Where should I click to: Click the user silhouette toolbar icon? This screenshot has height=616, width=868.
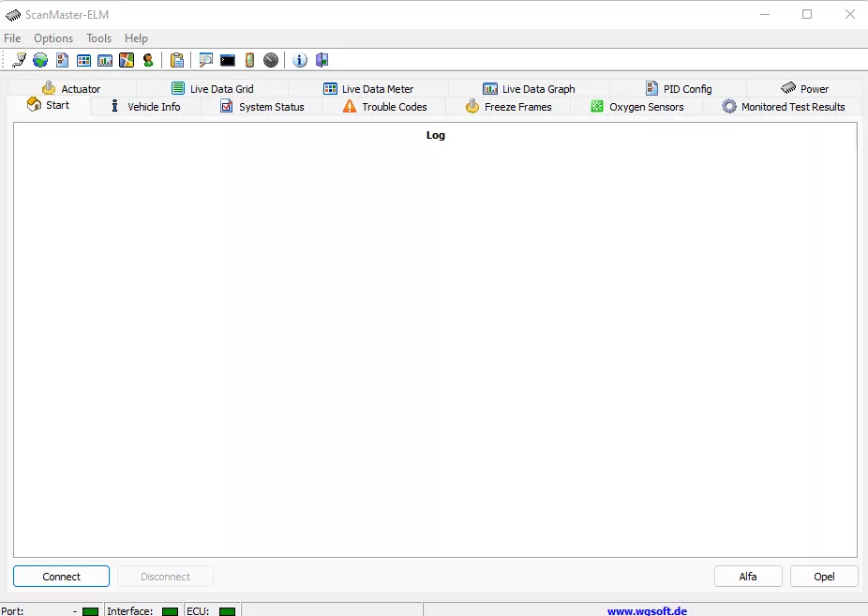click(x=148, y=59)
